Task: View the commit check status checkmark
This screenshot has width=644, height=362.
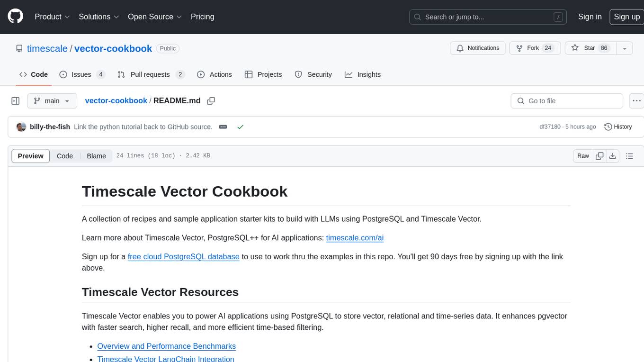Action: (241, 127)
